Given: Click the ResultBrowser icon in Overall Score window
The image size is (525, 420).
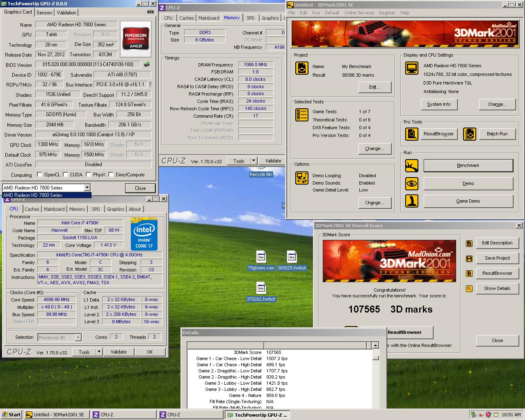Looking at the screenshot, I should point(469,274).
